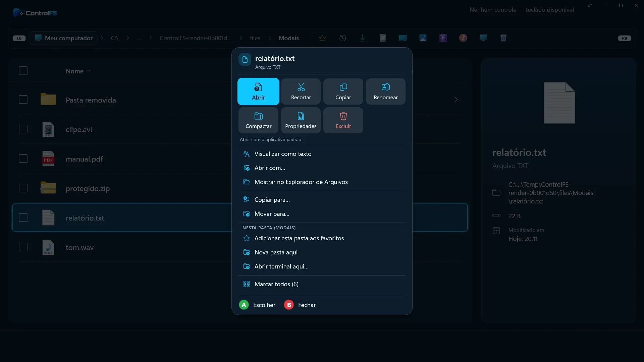Check the box for tom.wav
The width and height of the screenshot is (644, 362).
pos(23,247)
